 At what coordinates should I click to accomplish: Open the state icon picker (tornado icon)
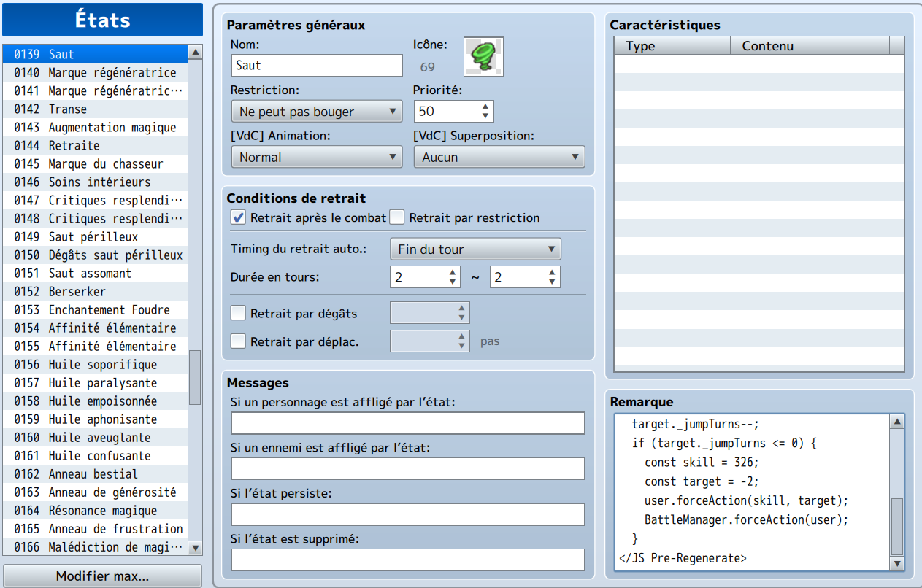[x=483, y=57]
